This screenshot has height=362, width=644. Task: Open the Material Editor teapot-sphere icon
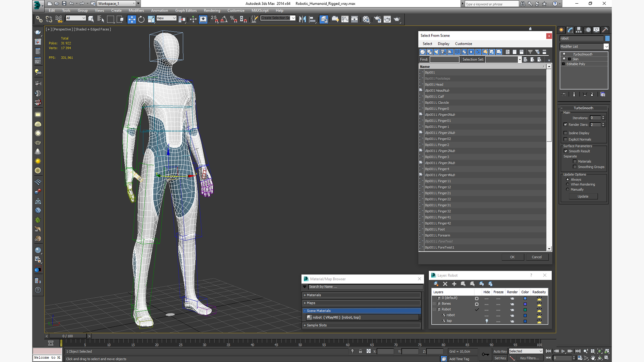tap(366, 19)
